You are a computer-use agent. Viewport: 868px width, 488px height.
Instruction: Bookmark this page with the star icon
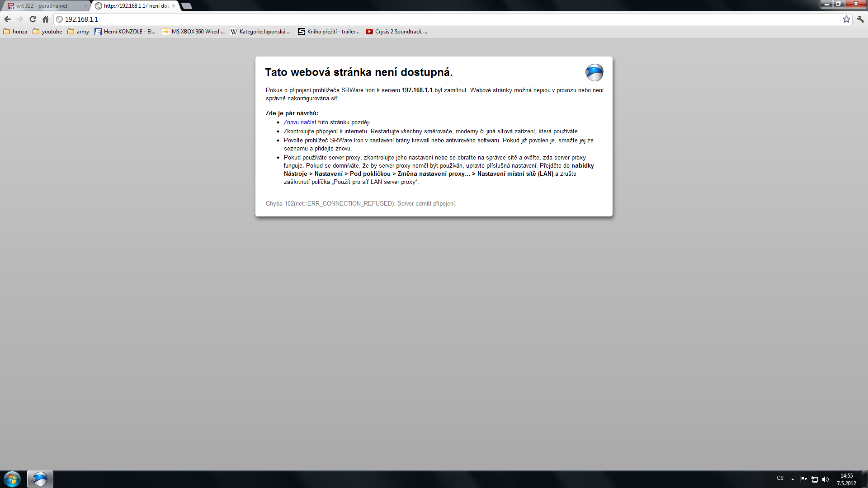(x=846, y=19)
